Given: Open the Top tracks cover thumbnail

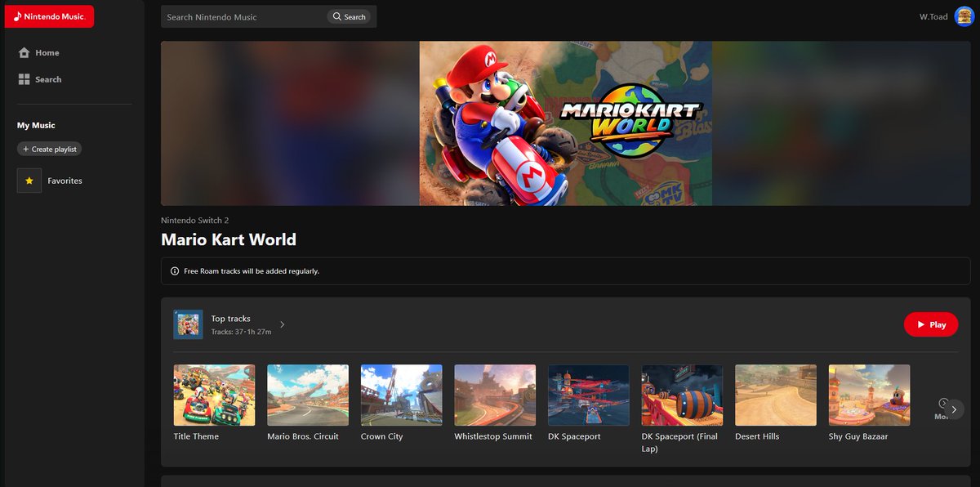Looking at the screenshot, I should 188,324.
